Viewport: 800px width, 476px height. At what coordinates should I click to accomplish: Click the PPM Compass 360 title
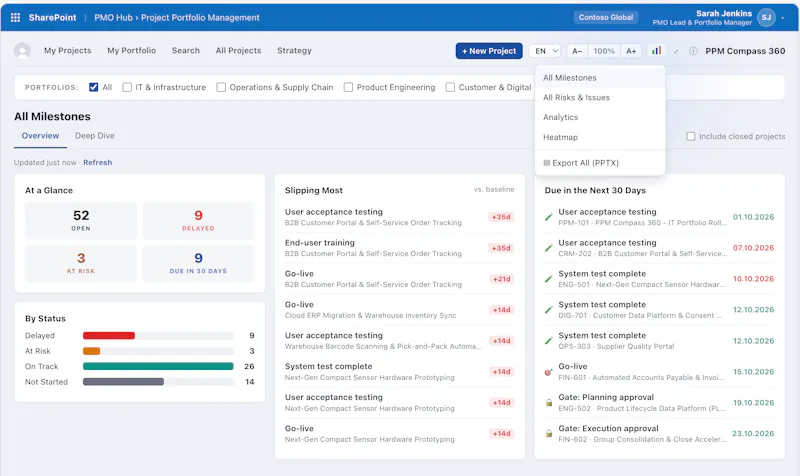[745, 51]
